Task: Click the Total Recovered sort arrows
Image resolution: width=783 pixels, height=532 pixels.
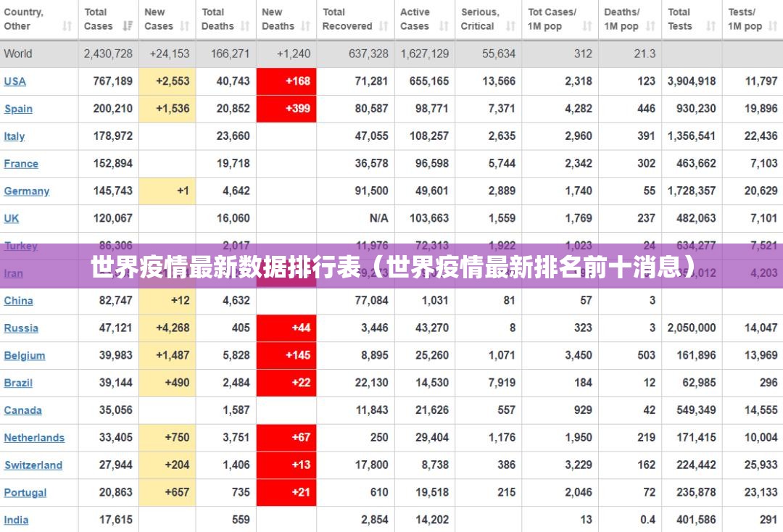Action: coord(384,25)
